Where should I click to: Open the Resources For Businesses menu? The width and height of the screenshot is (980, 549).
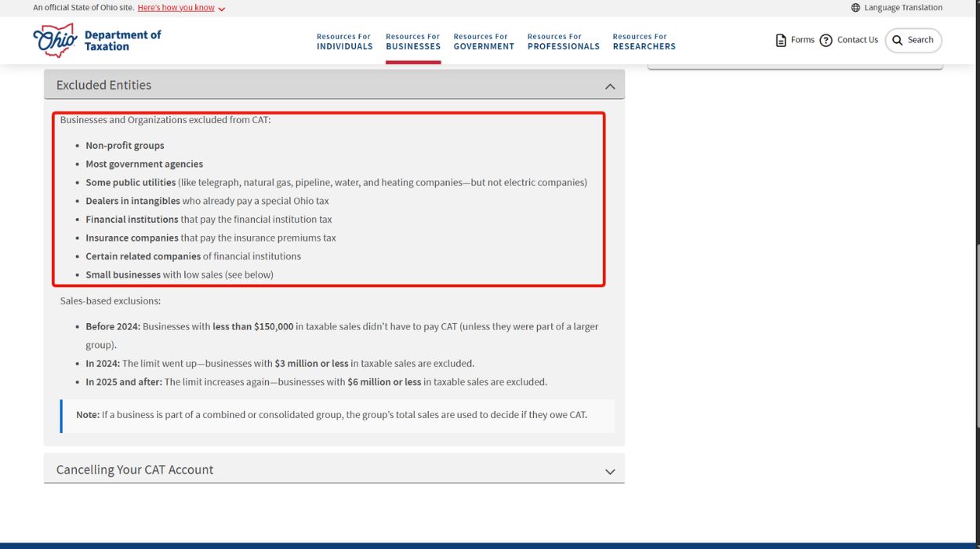tap(413, 41)
